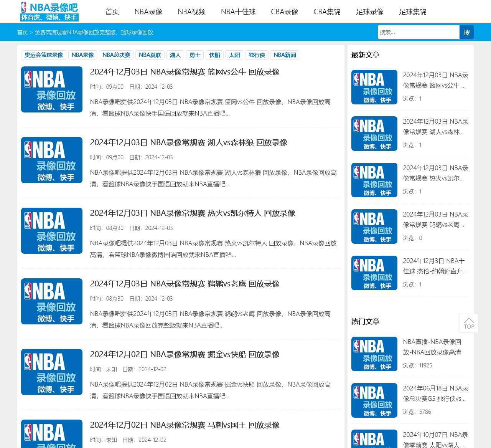Click sidebar thumbnail next to NBA十佳球 article
Screen dimensions: 491x448
[374, 273]
